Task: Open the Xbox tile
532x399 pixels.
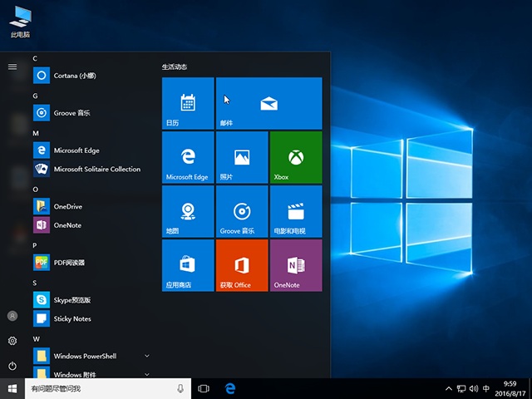Action: click(296, 157)
